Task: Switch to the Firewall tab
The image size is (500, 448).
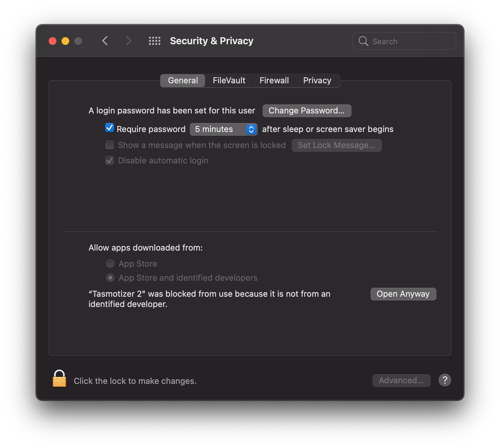Action: point(274,80)
